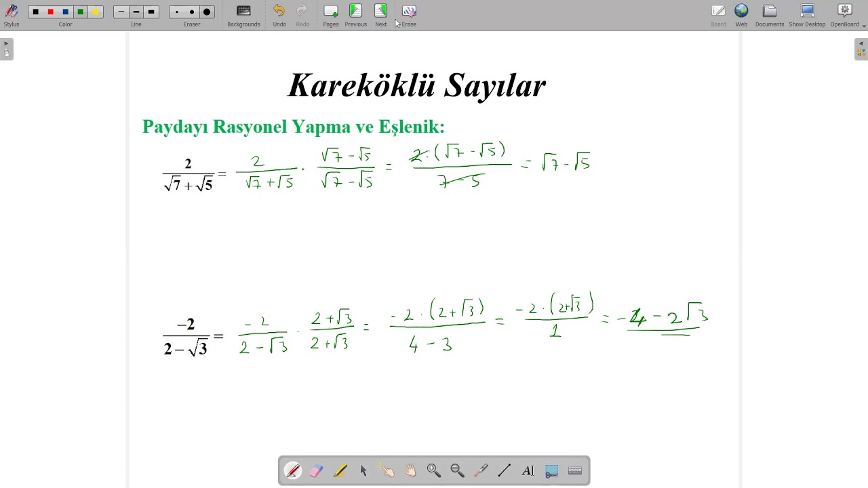Viewport: 868px width, 488px height.
Task: Select the red pen color
Action: 50,12
